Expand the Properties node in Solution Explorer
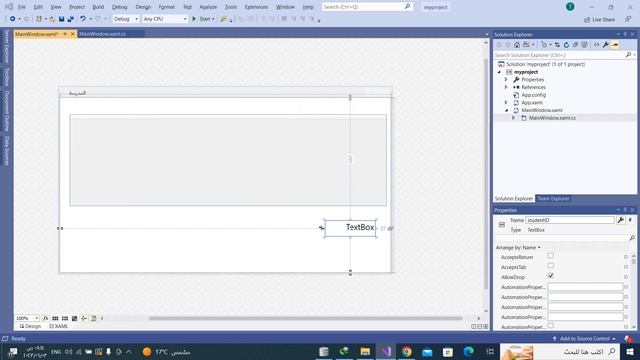The width and height of the screenshot is (640, 360). 506,80
